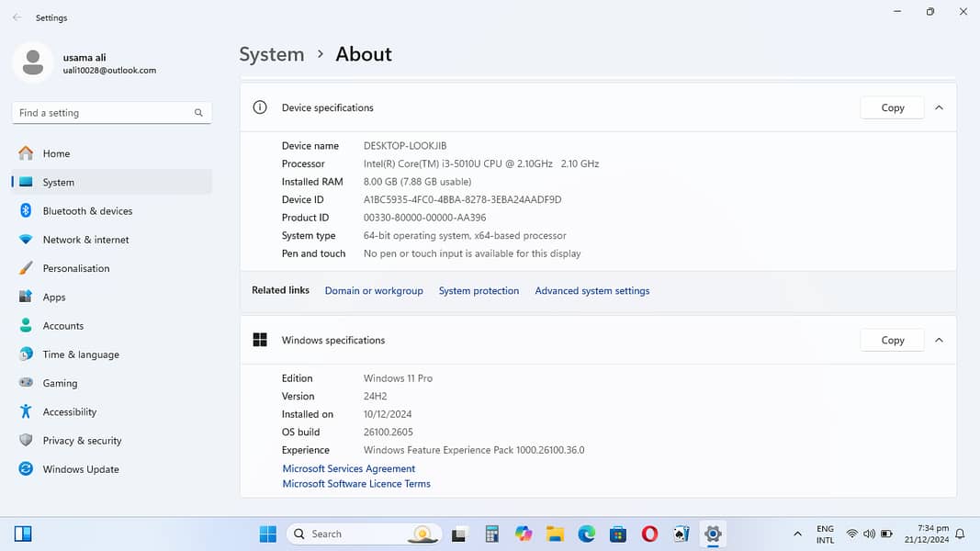
Task: Open the Personalisation page
Action: 75,268
